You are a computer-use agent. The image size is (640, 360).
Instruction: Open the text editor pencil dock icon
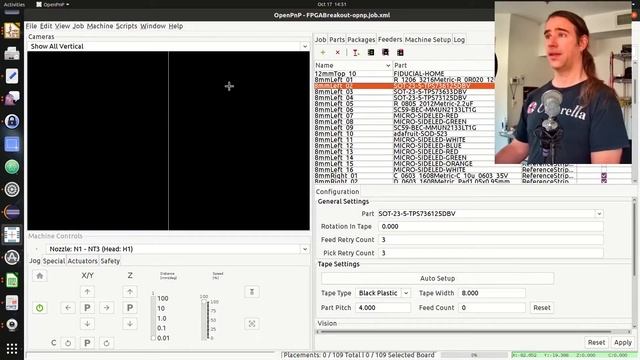pos(12,76)
